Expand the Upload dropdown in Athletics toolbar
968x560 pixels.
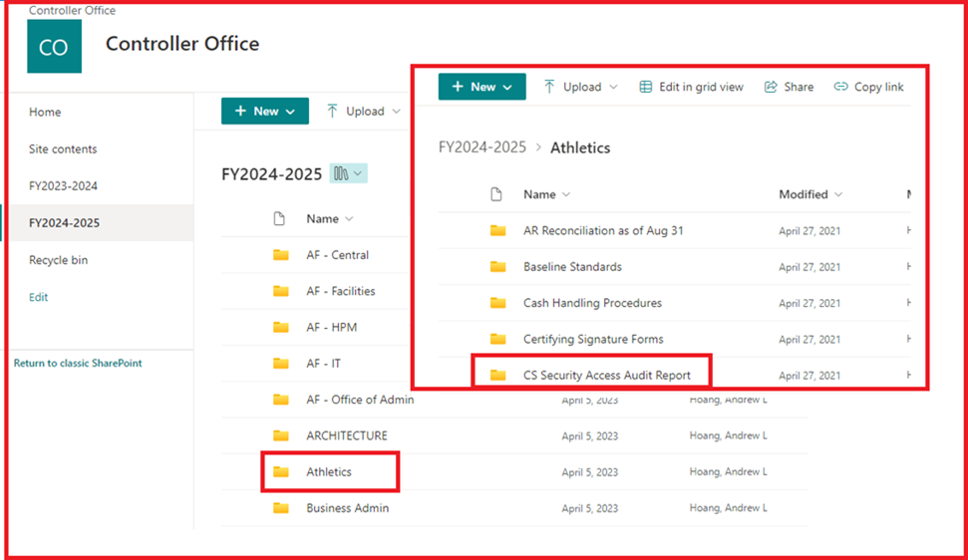point(613,87)
